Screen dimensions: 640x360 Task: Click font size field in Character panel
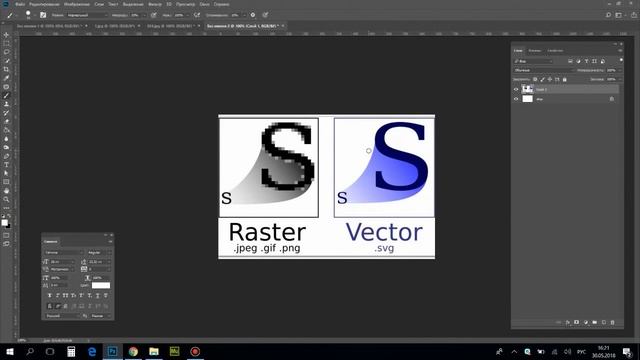pyautogui.click(x=62, y=262)
